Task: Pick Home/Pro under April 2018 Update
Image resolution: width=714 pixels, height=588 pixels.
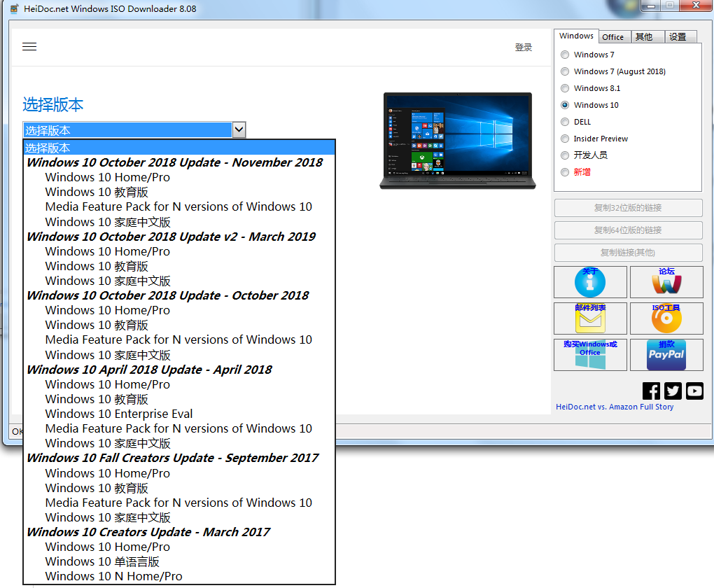Action: (x=179, y=384)
